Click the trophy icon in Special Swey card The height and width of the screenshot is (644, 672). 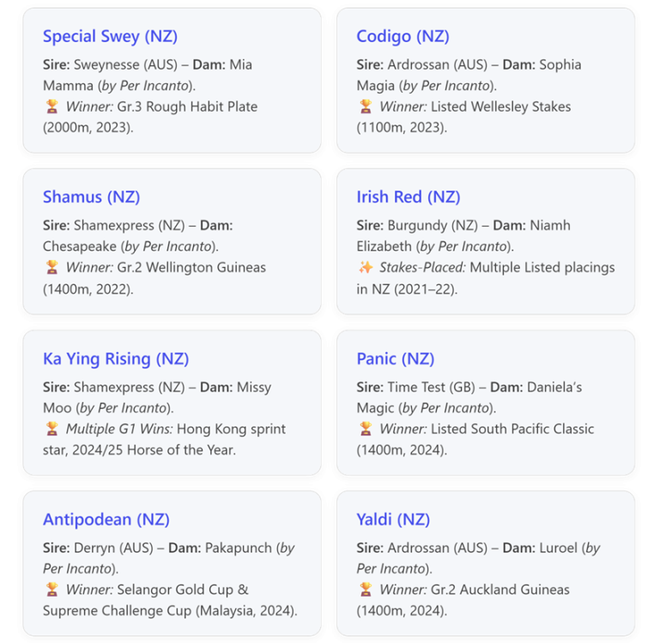(51, 106)
